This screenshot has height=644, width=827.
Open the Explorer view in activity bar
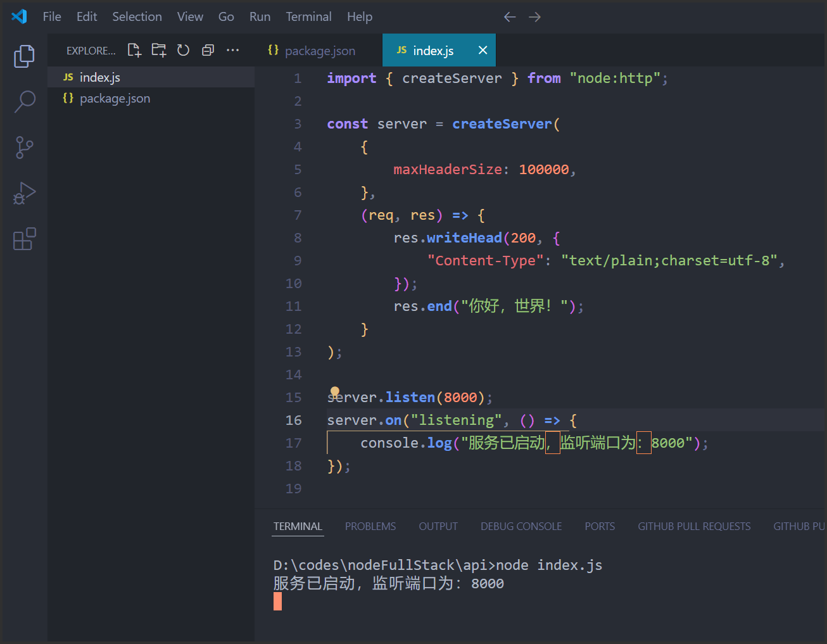coord(24,56)
